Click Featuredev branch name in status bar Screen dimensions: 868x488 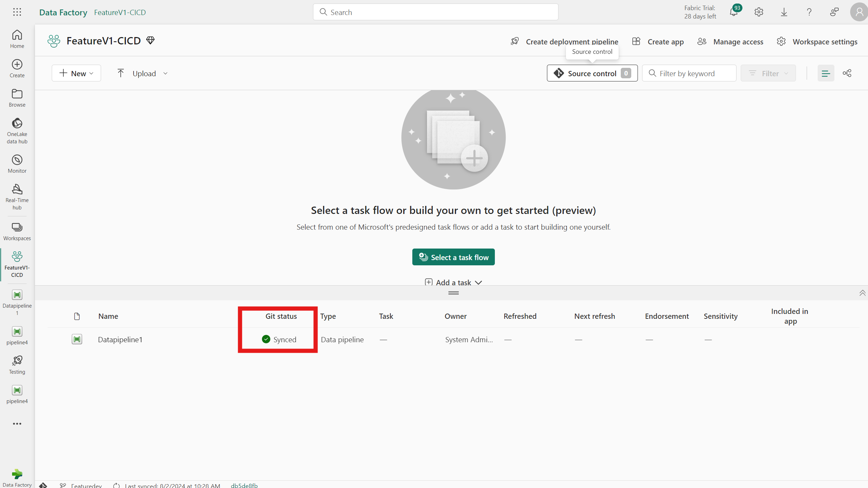click(86, 485)
